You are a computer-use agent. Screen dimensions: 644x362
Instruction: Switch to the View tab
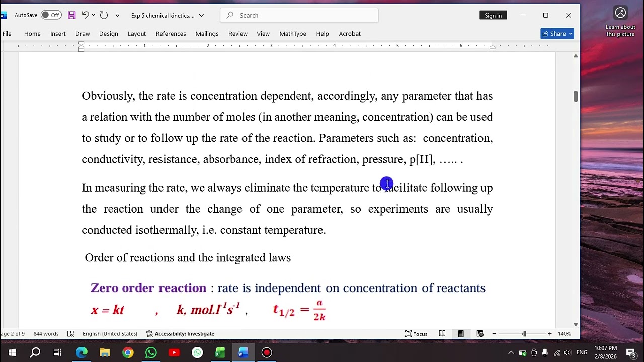263,34
